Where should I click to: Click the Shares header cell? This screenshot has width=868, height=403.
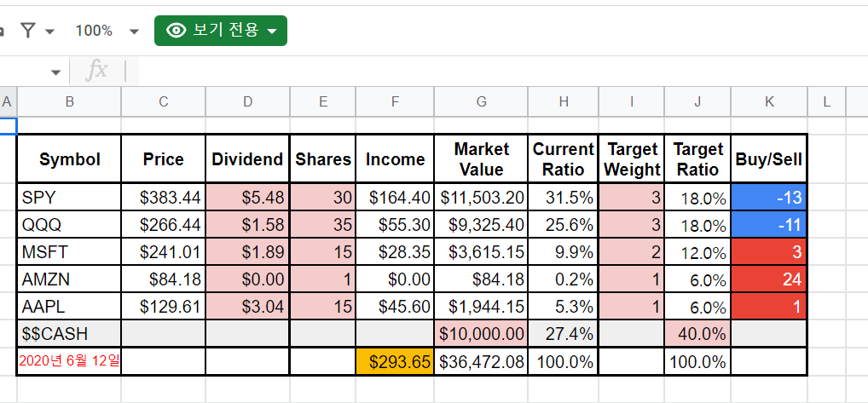coord(323,158)
